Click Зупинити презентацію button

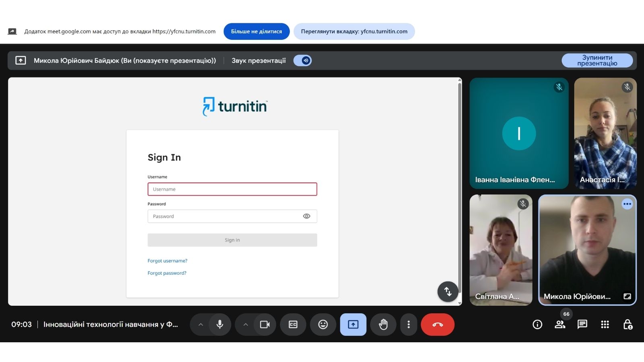597,60
